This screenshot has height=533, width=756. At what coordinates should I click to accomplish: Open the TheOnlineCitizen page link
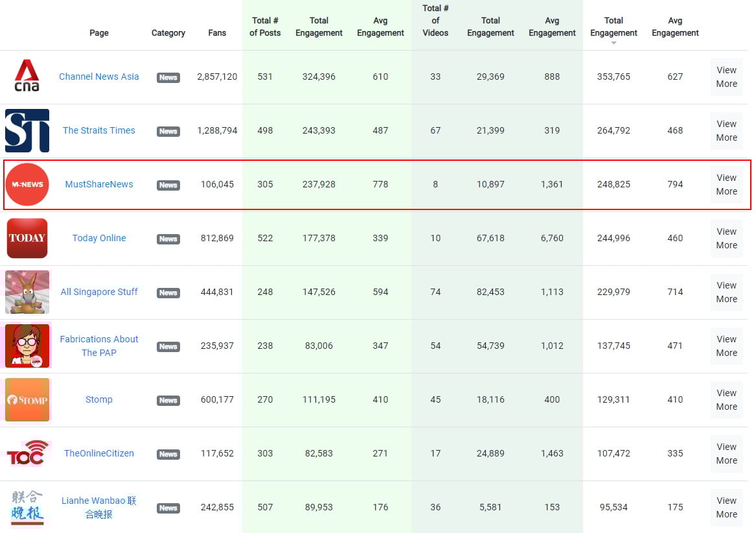[99, 453]
